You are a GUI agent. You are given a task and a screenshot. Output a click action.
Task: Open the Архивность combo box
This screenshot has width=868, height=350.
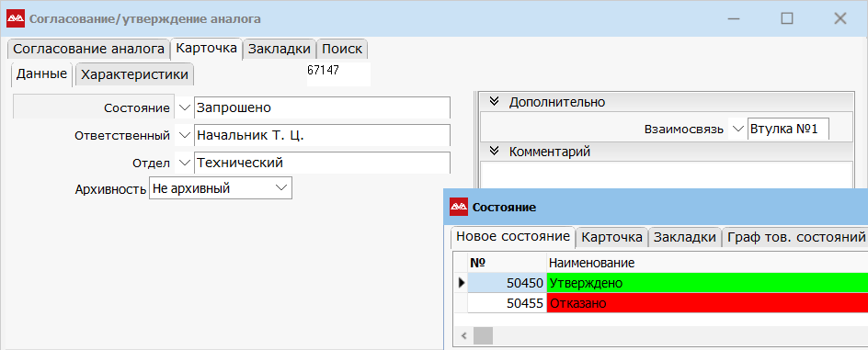point(221,188)
